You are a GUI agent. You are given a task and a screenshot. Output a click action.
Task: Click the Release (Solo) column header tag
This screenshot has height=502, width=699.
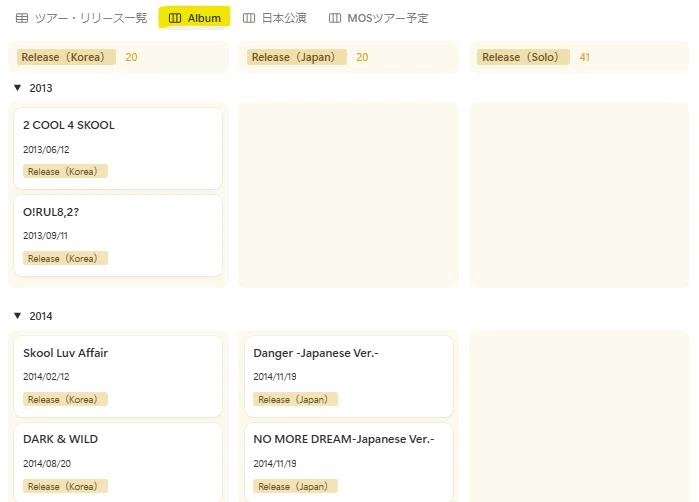click(523, 57)
